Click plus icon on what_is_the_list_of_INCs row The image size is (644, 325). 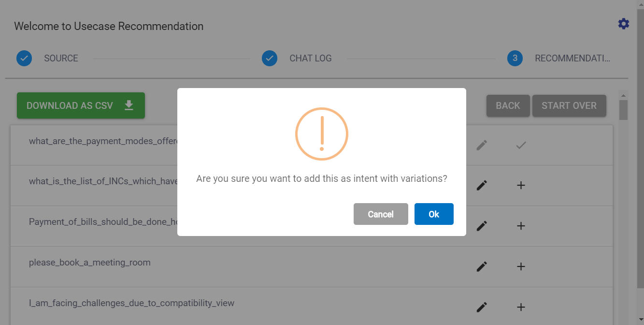(521, 185)
